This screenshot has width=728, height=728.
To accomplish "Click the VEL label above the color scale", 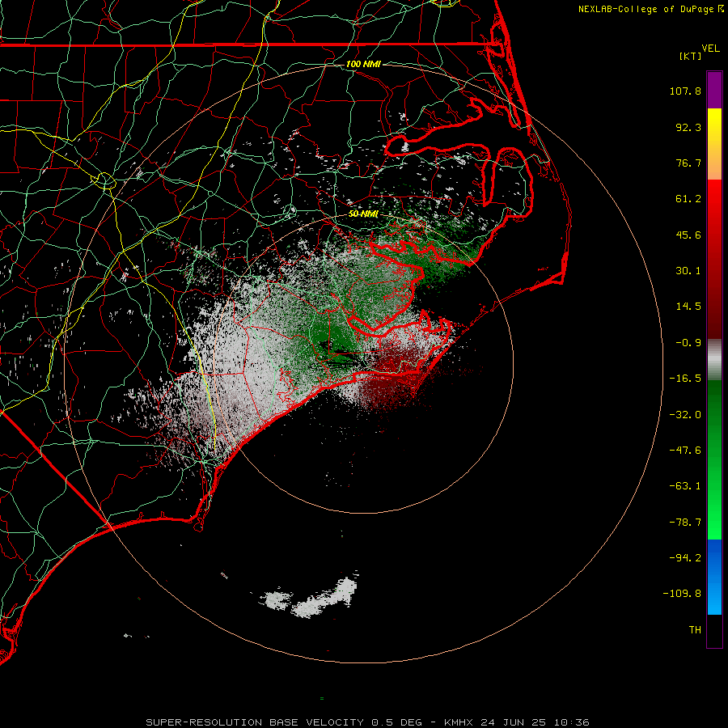I will click(x=710, y=49).
